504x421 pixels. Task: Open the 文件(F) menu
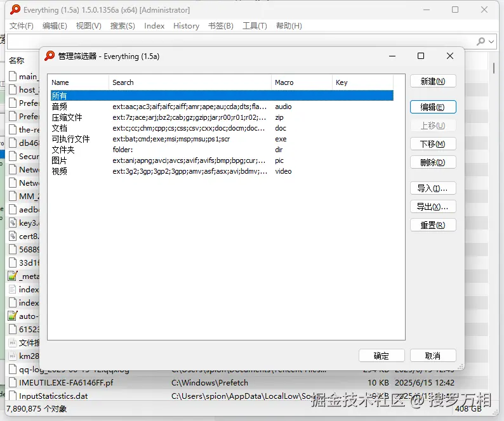[x=21, y=26]
